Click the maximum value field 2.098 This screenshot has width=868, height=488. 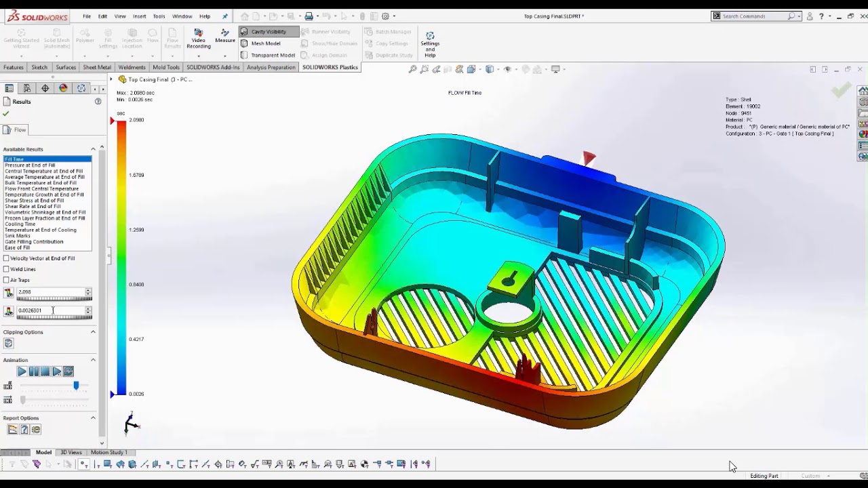(x=50, y=292)
